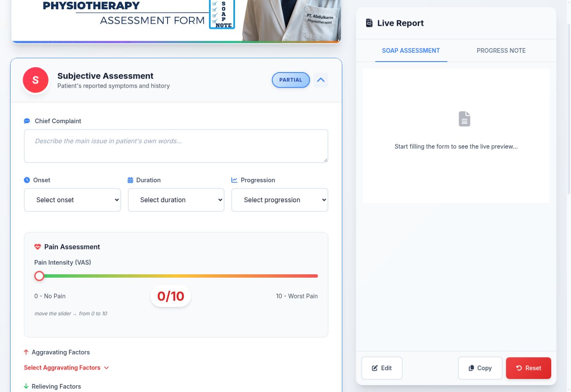Screen dimensions: 571x392
Task: Copy the live report
Action: pyautogui.click(x=480, y=368)
